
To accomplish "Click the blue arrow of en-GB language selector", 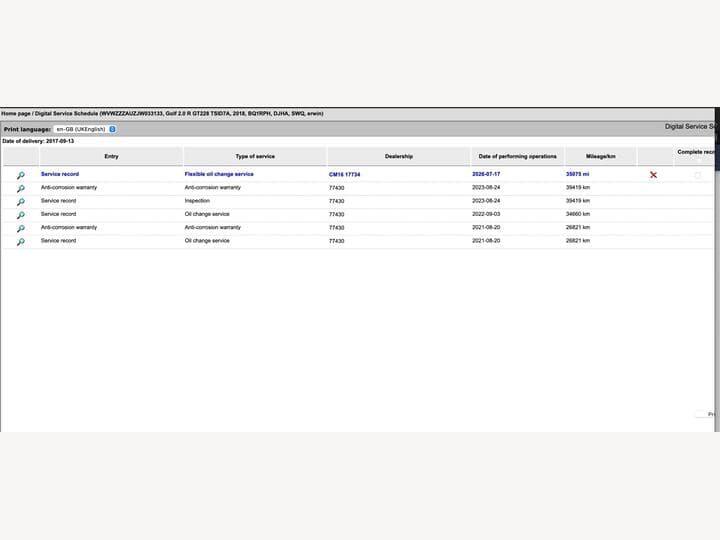I will tap(112, 129).
